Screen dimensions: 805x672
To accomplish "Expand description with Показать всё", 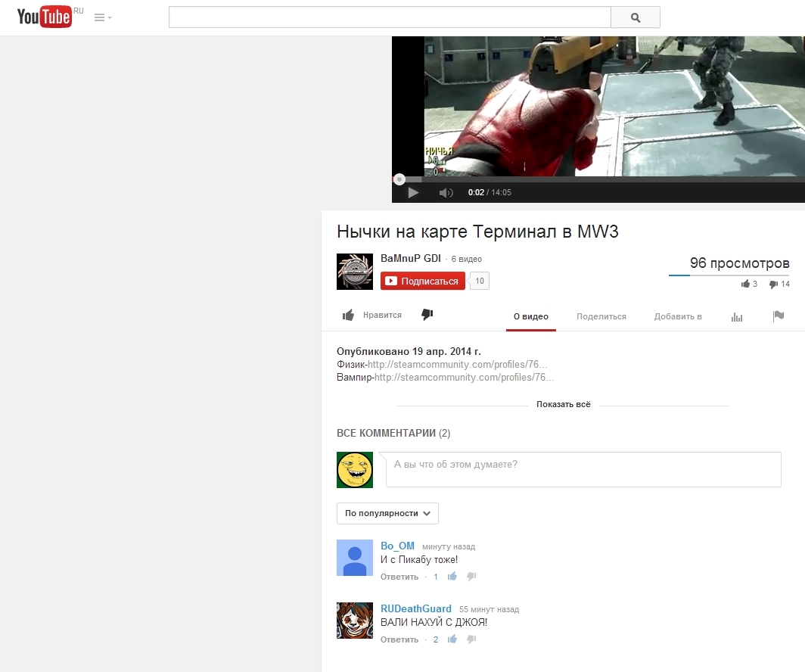I will tap(563, 405).
